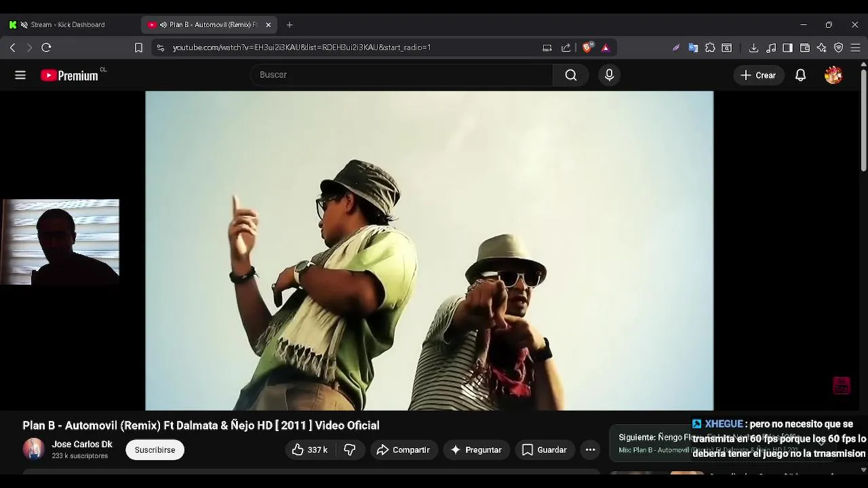868x488 pixels.
Task: Open the Brave Wallet icon
Action: tap(805, 47)
